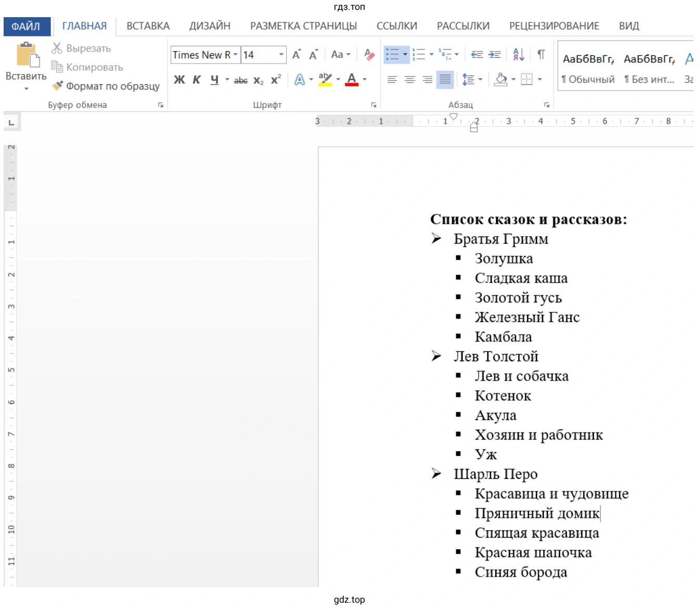Select Format Painter (Формат по образцу)
The width and height of the screenshot is (700, 610).
pyautogui.click(x=106, y=86)
